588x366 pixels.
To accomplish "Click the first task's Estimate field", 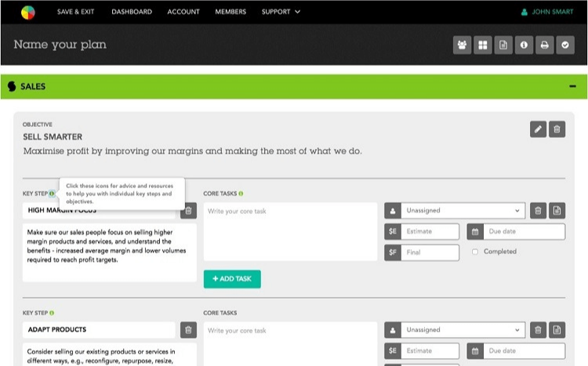I will [430, 231].
